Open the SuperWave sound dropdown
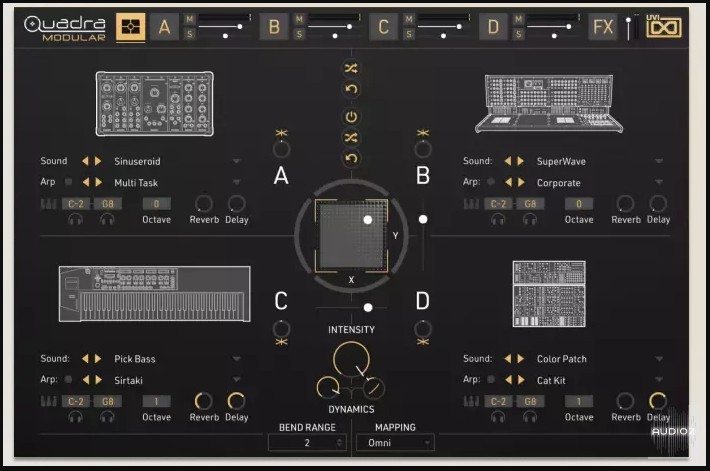This screenshot has height=471, width=710. (x=659, y=161)
